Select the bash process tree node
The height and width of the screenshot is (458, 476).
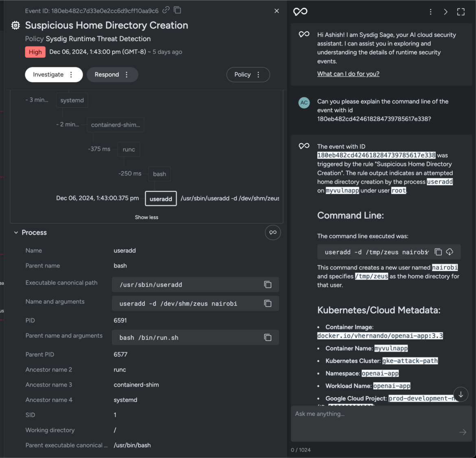pos(159,174)
